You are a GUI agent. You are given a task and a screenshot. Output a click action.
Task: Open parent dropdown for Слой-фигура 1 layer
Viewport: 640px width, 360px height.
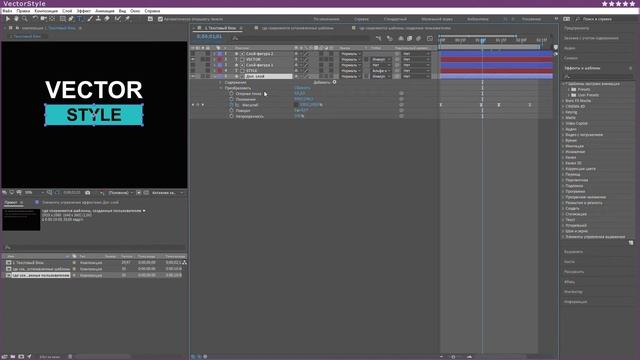[x=416, y=65]
